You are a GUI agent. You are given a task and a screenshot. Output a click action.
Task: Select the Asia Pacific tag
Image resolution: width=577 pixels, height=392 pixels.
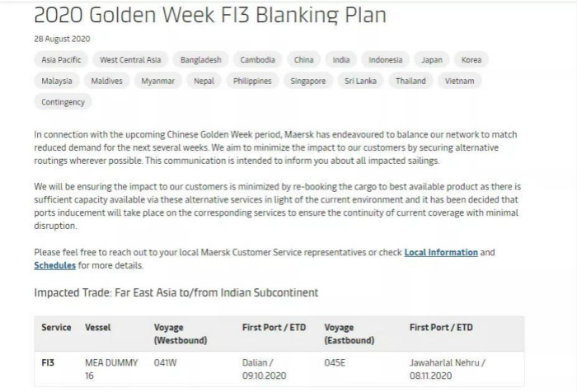[x=61, y=59]
